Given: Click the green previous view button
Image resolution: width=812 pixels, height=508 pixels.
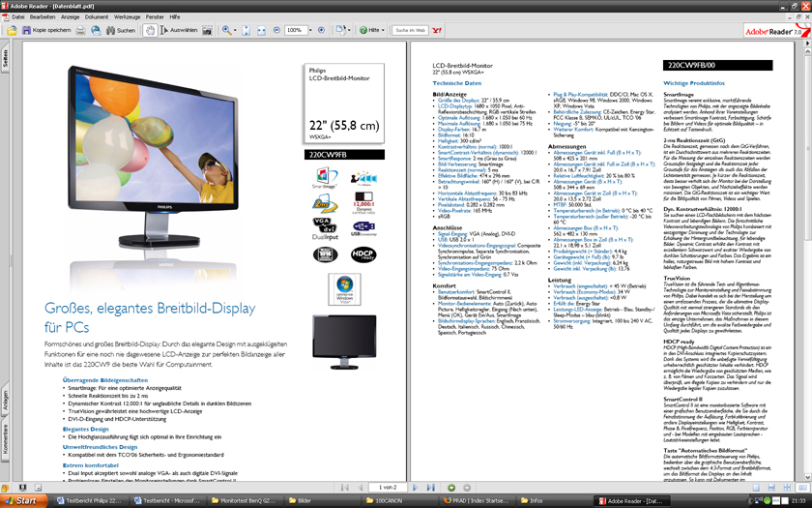Looking at the screenshot, I should pos(451,488).
